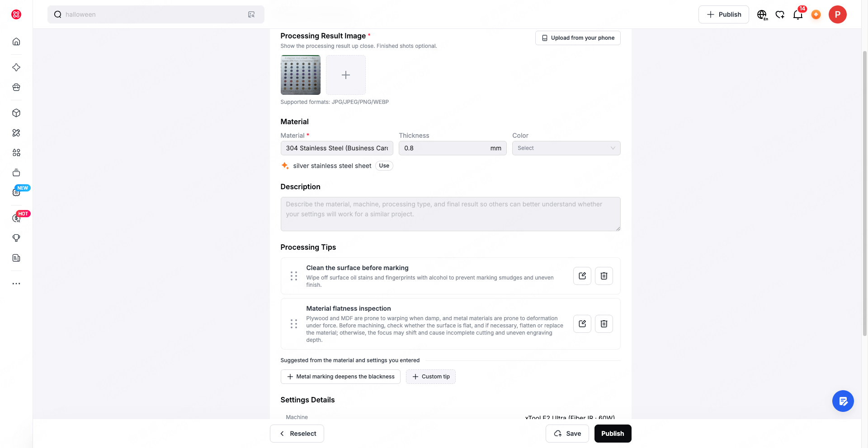Open the three-dots more menu in the sidebar
The image size is (868, 448).
pyautogui.click(x=16, y=284)
